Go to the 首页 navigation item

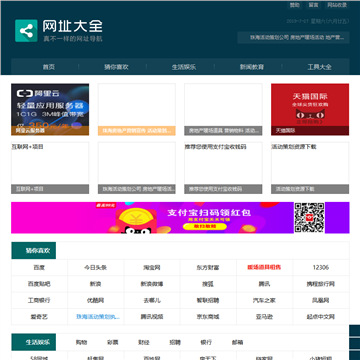tap(48, 67)
